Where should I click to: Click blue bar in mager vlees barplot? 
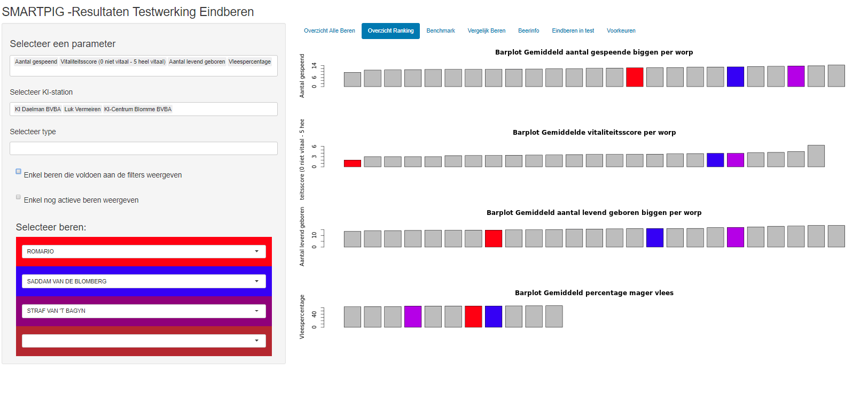(493, 317)
